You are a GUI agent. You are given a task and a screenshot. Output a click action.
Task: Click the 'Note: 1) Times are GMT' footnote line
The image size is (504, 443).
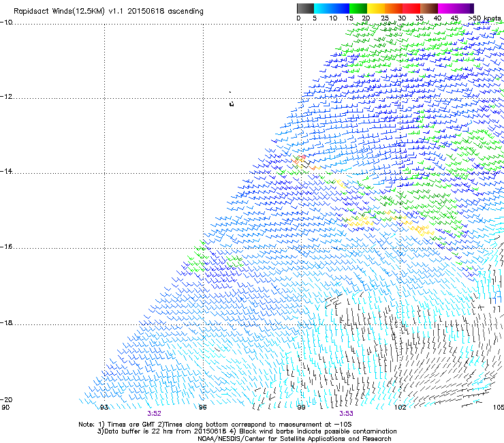[x=215, y=425]
